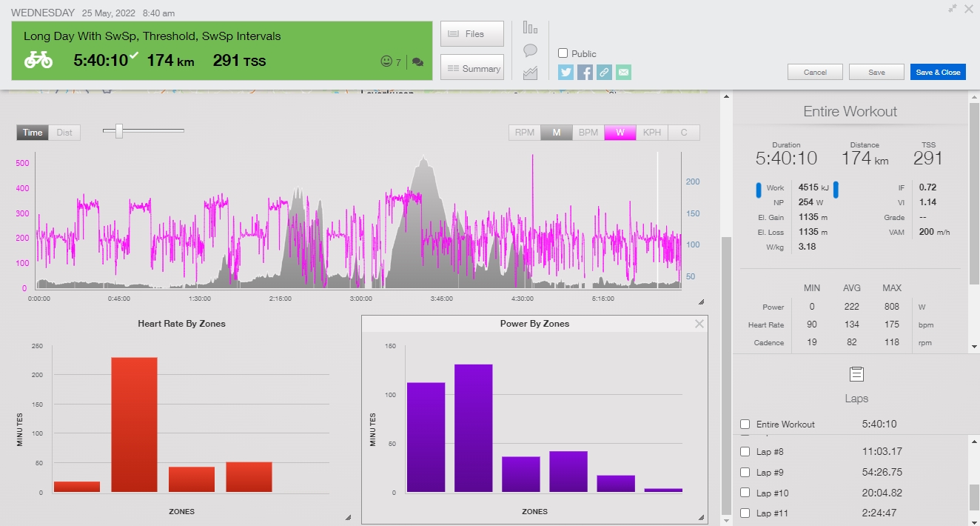Open the trend graph analysis icon
The height and width of the screenshot is (526, 980).
click(x=531, y=71)
